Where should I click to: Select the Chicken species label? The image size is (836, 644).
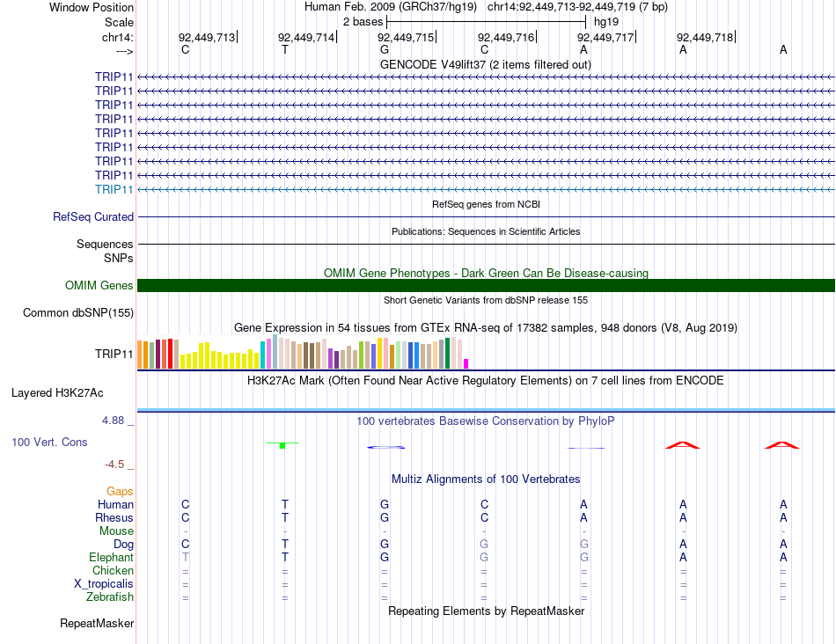coord(113,570)
